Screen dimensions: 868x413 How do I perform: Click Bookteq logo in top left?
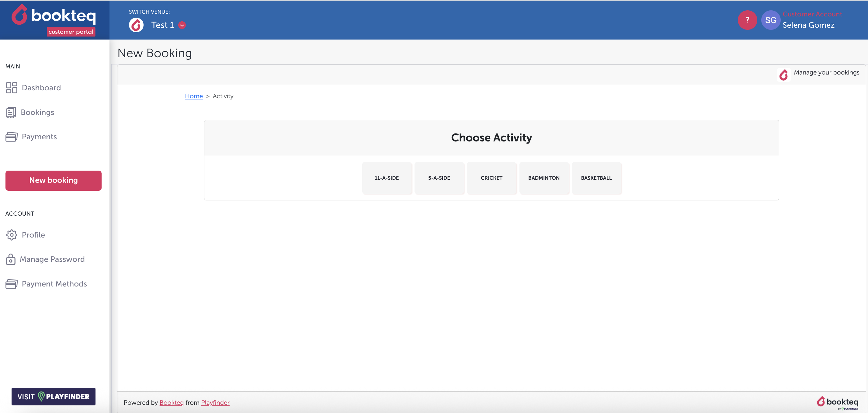(x=54, y=16)
